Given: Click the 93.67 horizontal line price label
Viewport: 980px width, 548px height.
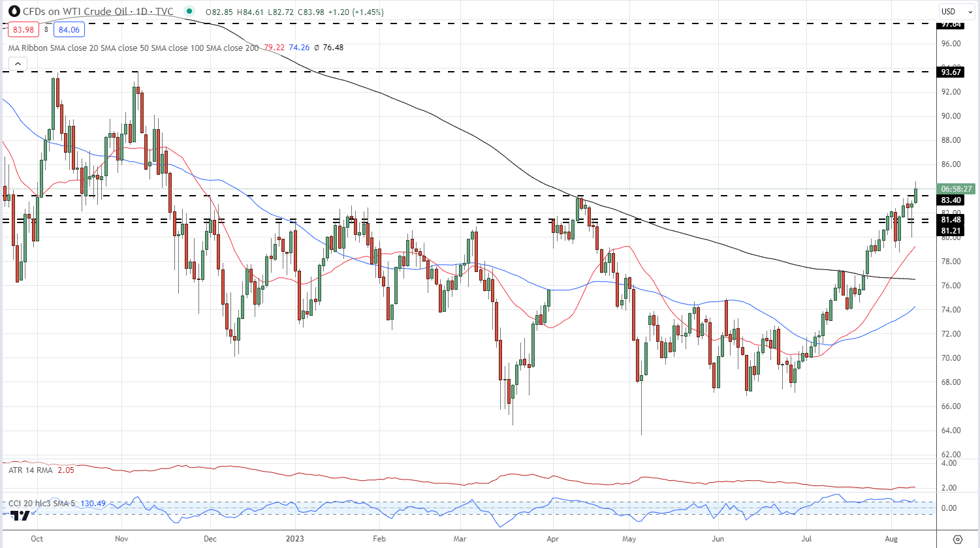Looking at the screenshot, I should pyautogui.click(x=951, y=72).
